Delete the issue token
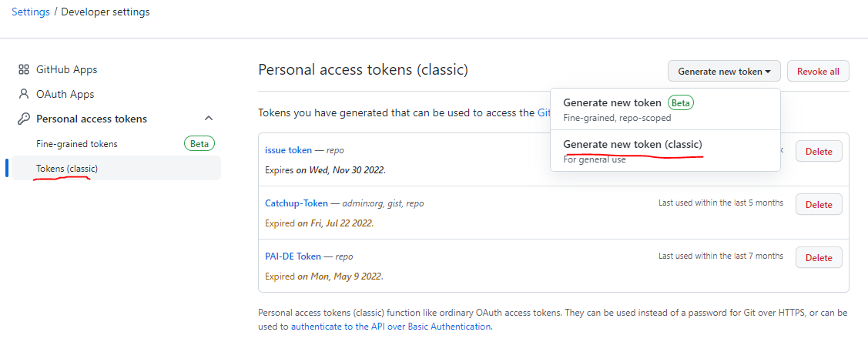Image resolution: width=868 pixels, height=362 pixels. [818, 151]
